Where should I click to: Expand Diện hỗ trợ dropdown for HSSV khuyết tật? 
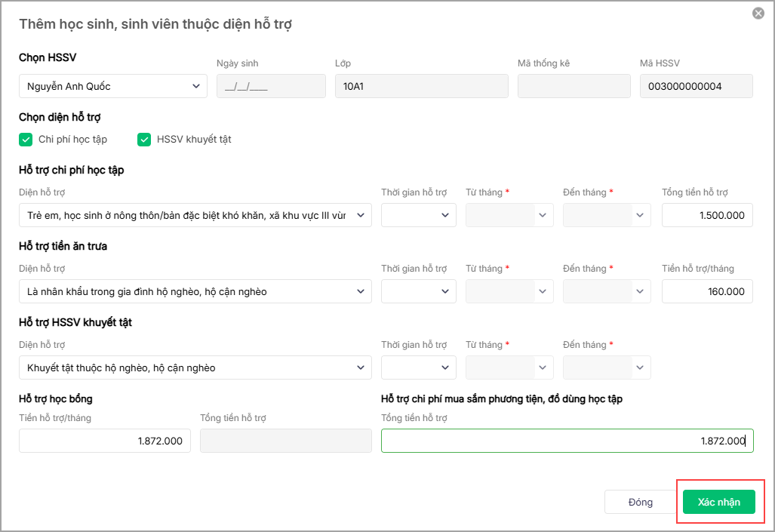(x=195, y=368)
